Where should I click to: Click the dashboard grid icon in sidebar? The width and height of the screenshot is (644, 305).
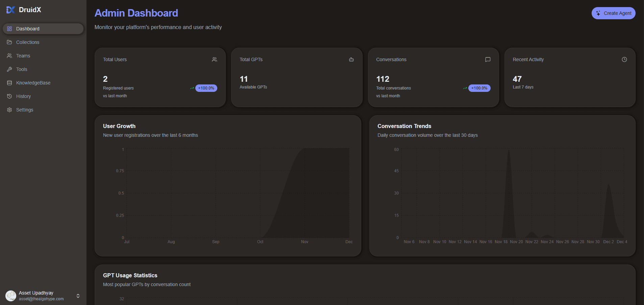point(10,29)
